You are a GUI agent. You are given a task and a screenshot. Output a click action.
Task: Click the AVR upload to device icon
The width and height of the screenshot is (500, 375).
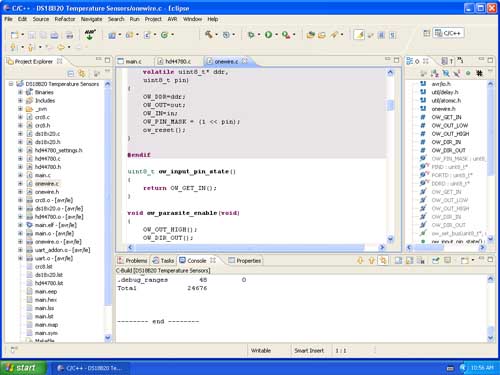[x=90, y=34]
